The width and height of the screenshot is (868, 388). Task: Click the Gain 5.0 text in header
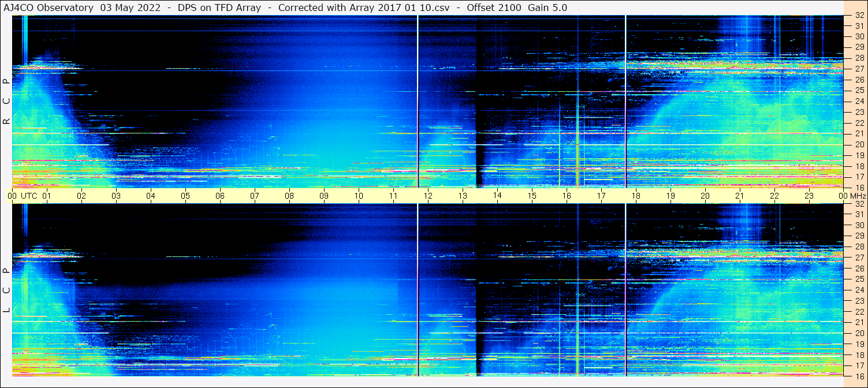[x=547, y=8]
